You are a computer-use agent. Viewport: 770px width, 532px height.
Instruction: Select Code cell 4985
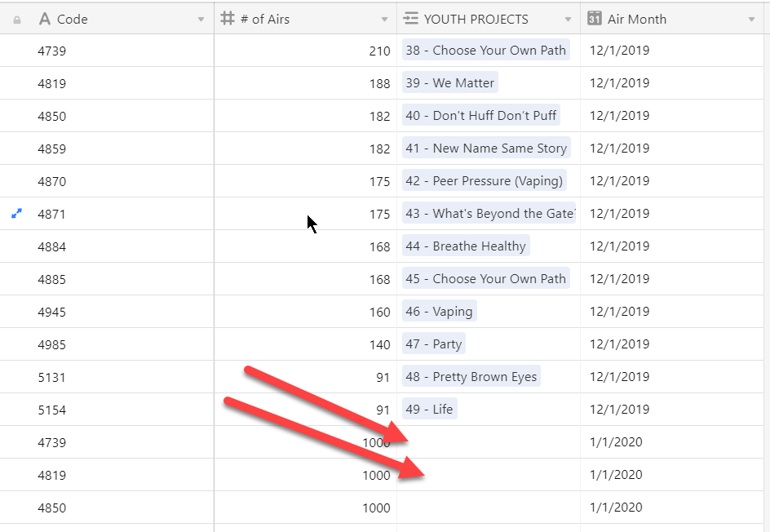pyautogui.click(x=107, y=344)
